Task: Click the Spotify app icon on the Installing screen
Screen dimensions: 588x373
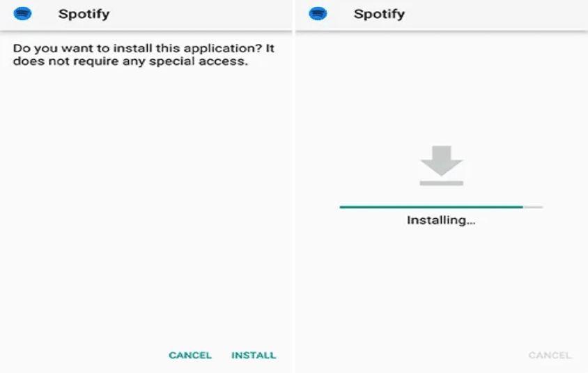Action: 318,14
